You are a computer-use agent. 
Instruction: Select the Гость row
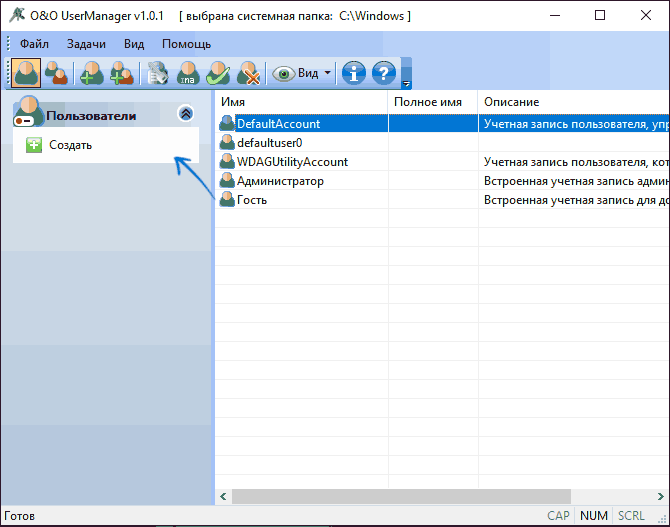point(442,200)
